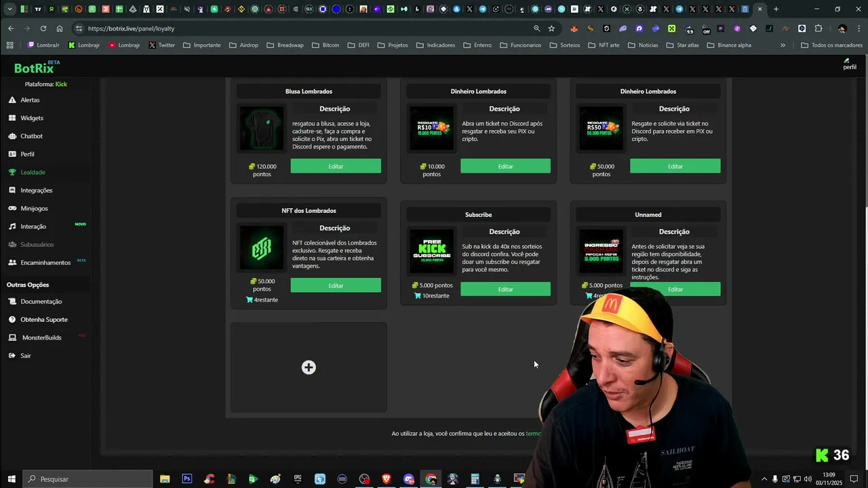Open clock showing 13:09
The image size is (868, 488).
coord(829,479)
